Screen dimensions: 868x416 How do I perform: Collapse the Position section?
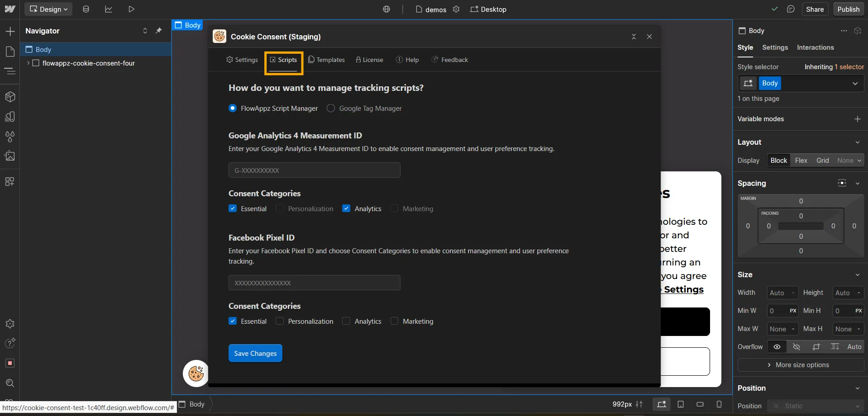tap(857, 388)
